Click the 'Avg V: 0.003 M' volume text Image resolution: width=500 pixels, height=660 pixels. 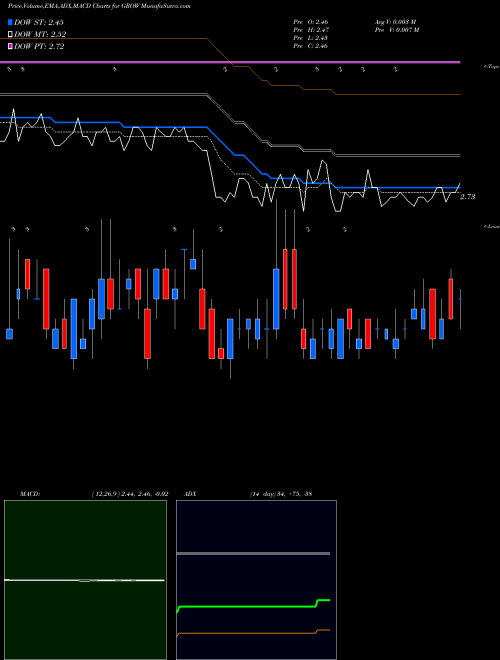tap(396, 22)
